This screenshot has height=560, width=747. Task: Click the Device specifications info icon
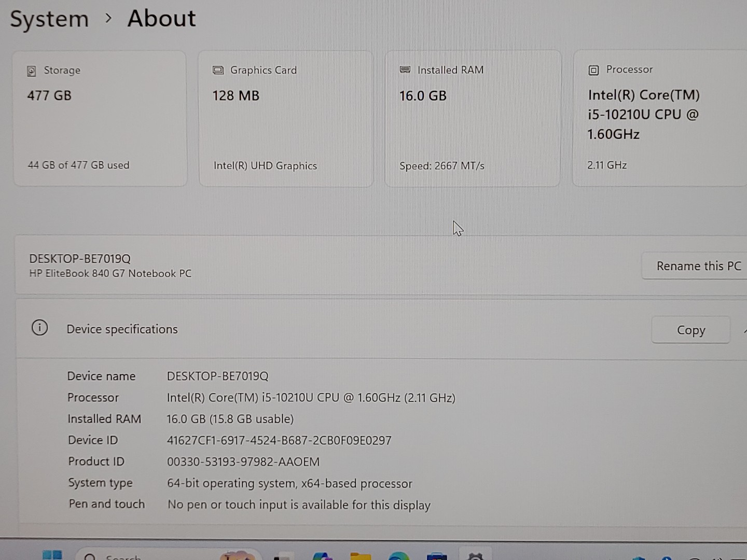[x=40, y=328]
